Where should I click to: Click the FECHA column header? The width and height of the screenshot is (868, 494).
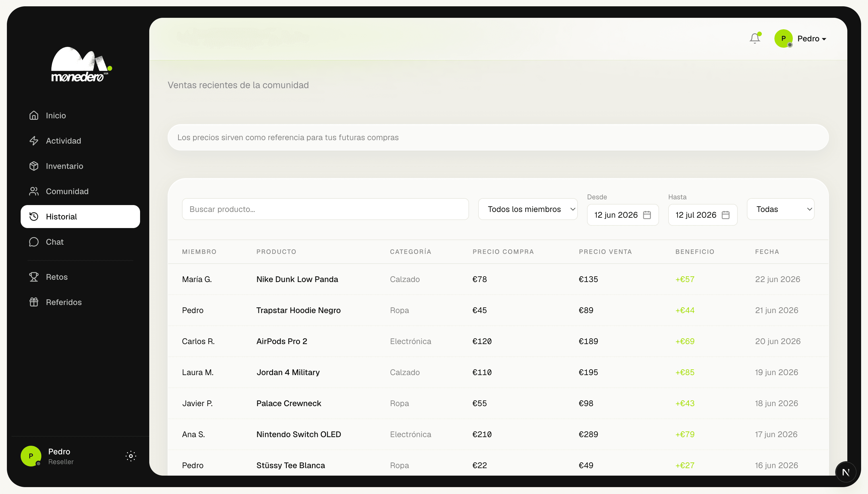coord(767,252)
